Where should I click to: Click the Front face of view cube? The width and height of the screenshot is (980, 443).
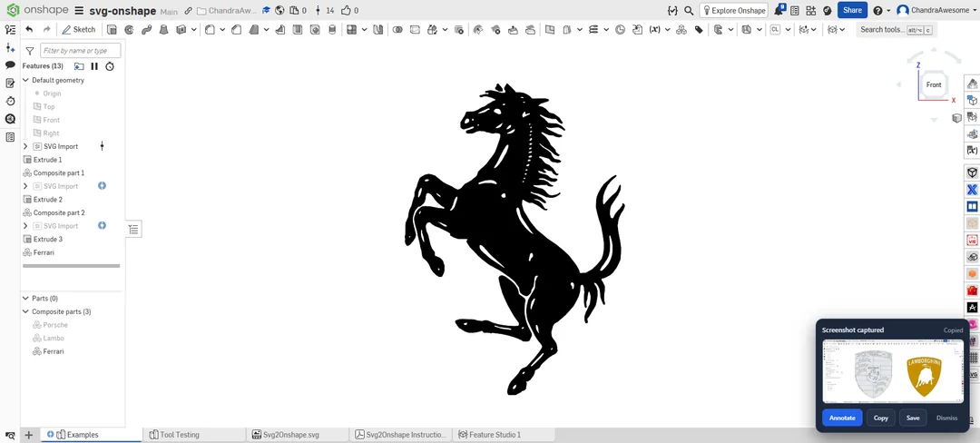934,85
